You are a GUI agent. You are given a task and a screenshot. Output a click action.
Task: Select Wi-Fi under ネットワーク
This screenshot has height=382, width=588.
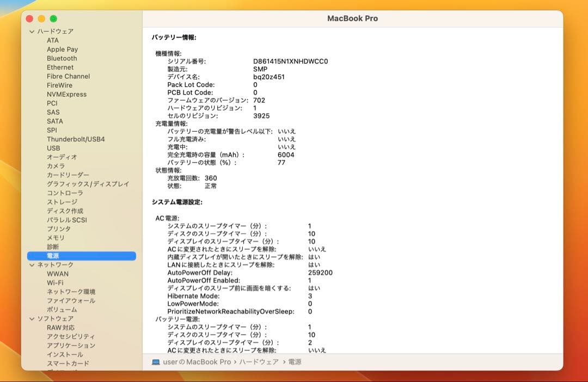tap(57, 282)
